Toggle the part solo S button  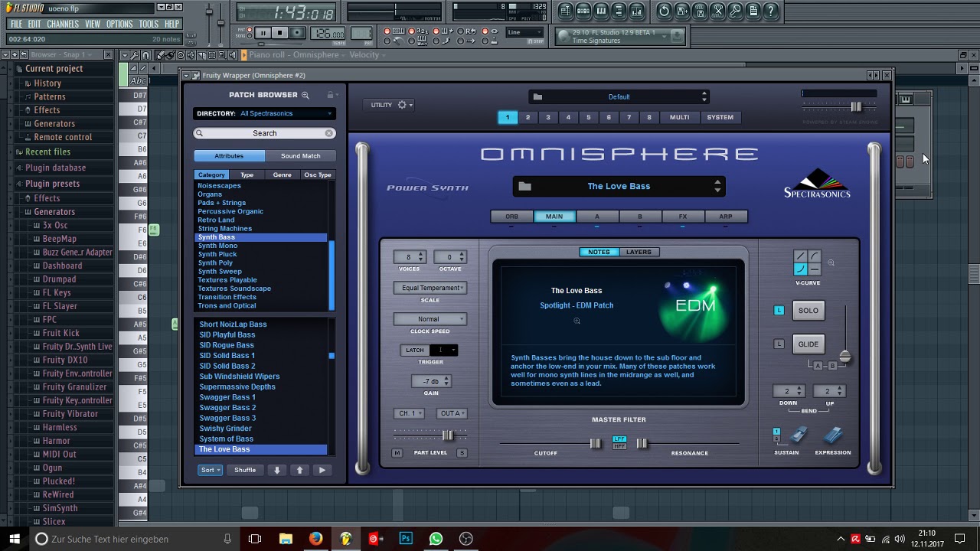click(462, 453)
